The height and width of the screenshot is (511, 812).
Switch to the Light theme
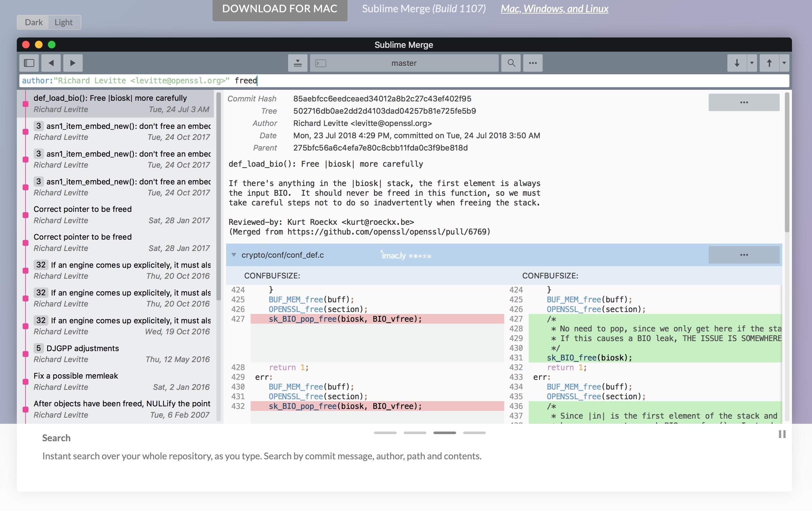tap(64, 22)
